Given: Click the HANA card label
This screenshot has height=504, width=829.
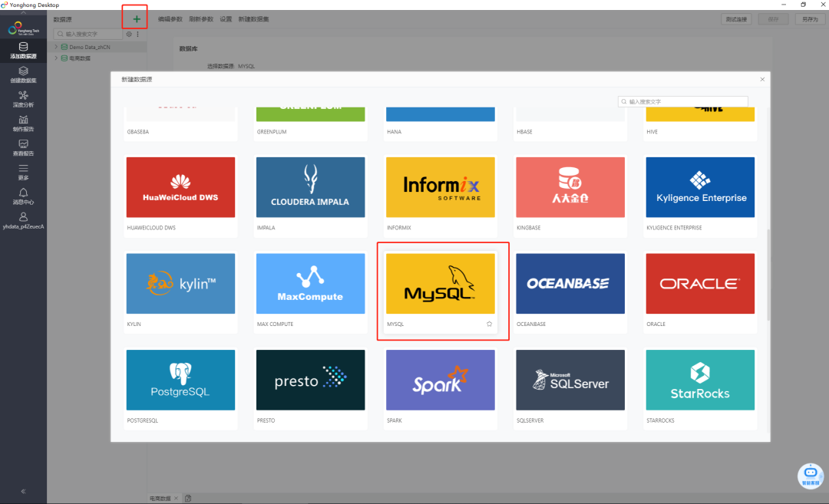Looking at the screenshot, I should (395, 131).
